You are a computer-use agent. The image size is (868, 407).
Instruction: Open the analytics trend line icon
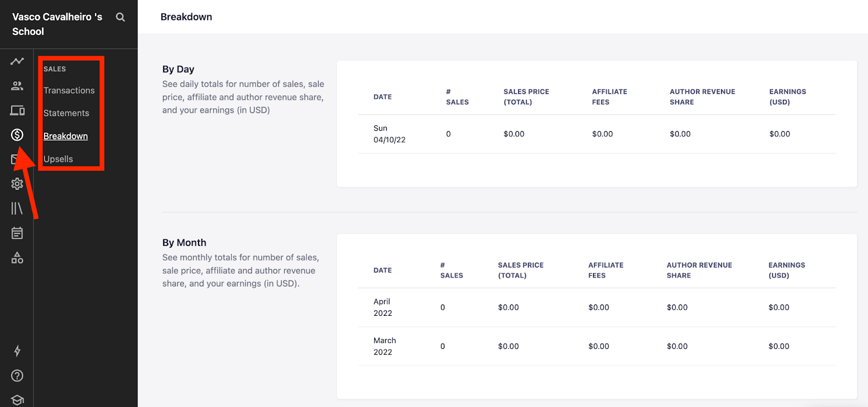click(x=17, y=61)
